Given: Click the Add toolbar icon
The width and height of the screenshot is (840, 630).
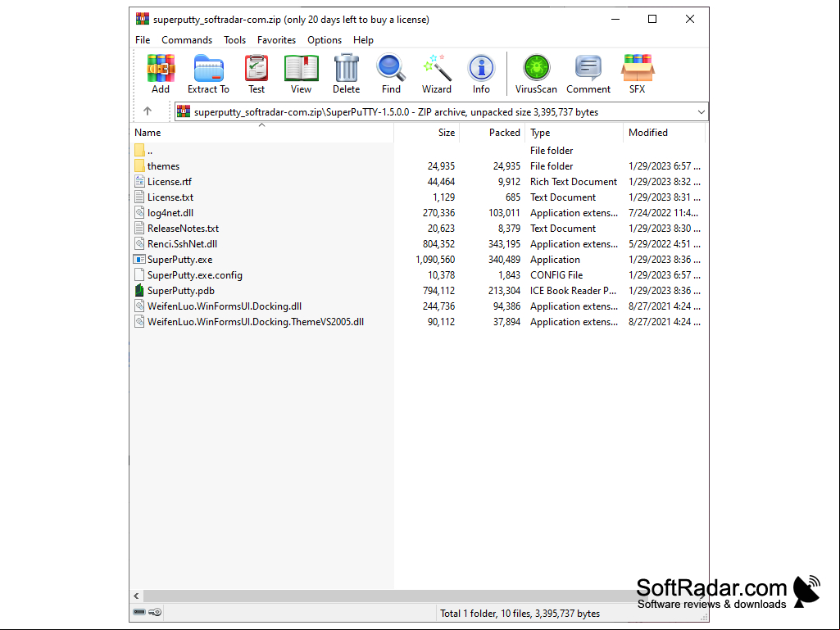Looking at the screenshot, I should (160, 74).
